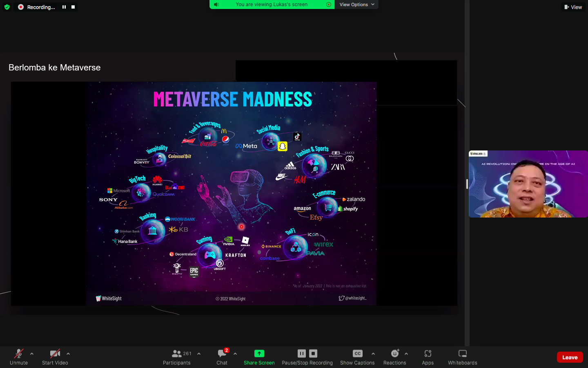This screenshot has width=588, height=368.
Task: Leave the meeting
Action: pyautogui.click(x=570, y=357)
